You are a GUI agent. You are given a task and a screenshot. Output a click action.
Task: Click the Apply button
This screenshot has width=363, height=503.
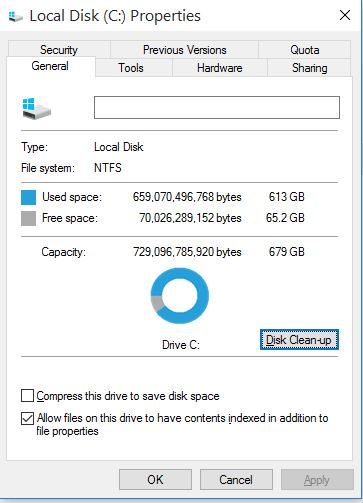click(317, 480)
